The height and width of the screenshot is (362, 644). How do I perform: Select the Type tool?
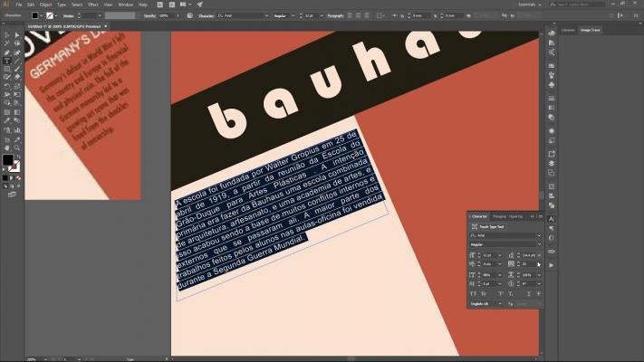pyautogui.click(x=7, y=61)
